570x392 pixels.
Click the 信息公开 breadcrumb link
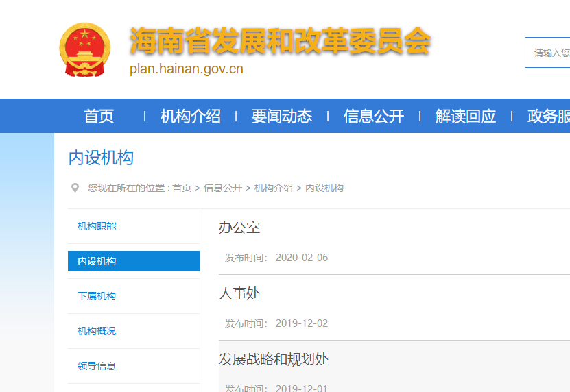(223, 188)
